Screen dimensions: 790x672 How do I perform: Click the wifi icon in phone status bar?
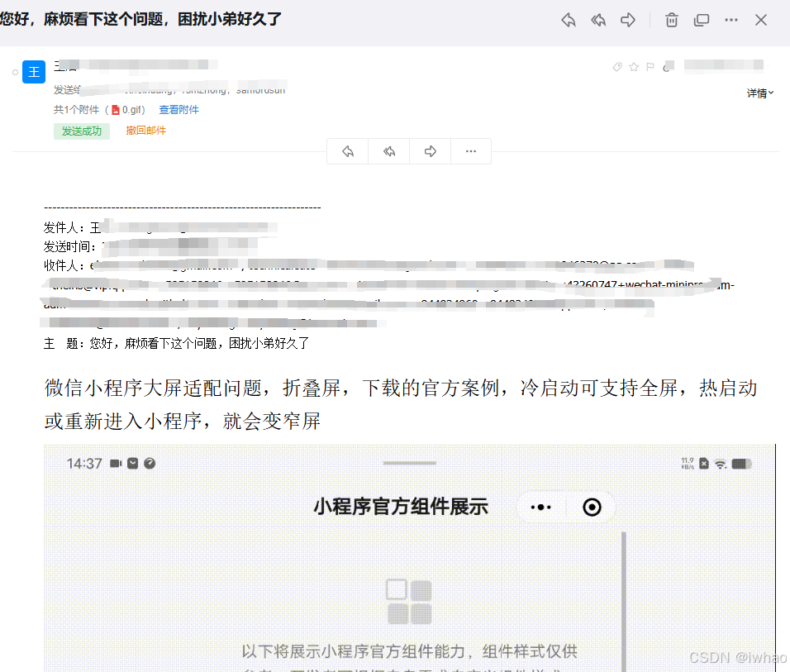[x=721, y=464]
